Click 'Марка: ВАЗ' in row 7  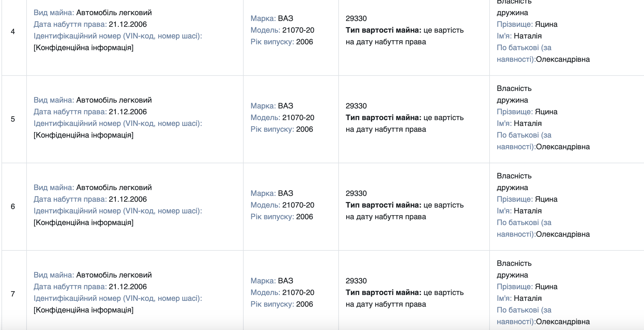tap(272, 281)
